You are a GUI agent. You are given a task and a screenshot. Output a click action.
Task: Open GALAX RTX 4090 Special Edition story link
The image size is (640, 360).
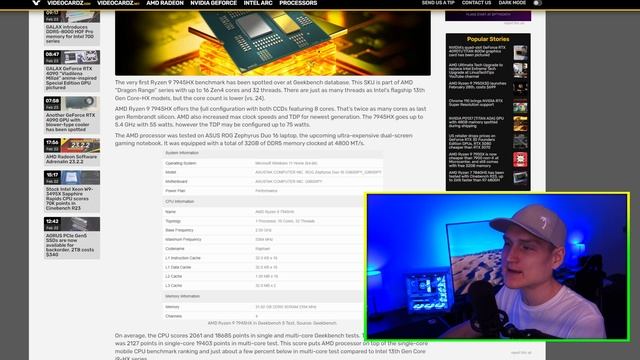tap(71, 78)
